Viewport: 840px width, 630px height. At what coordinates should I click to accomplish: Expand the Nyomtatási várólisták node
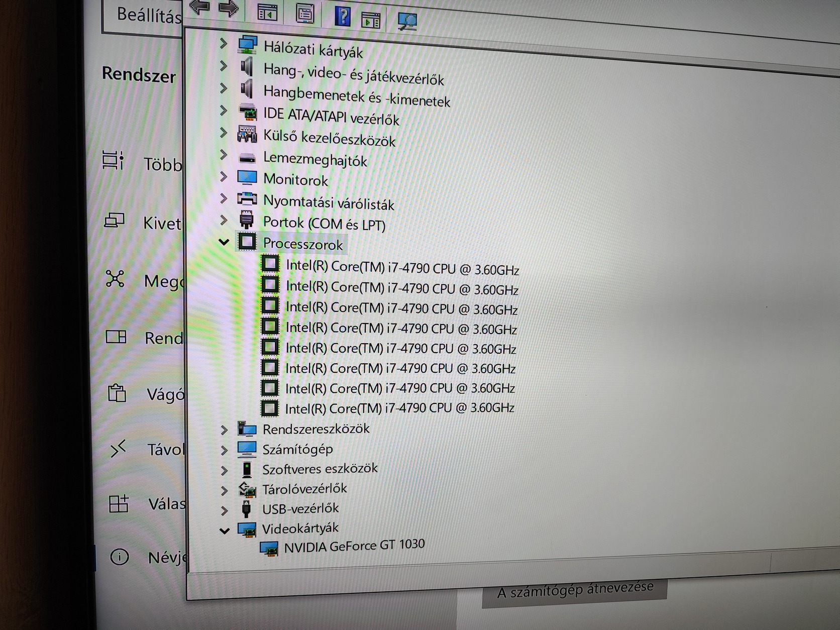(x=224, y=198)
